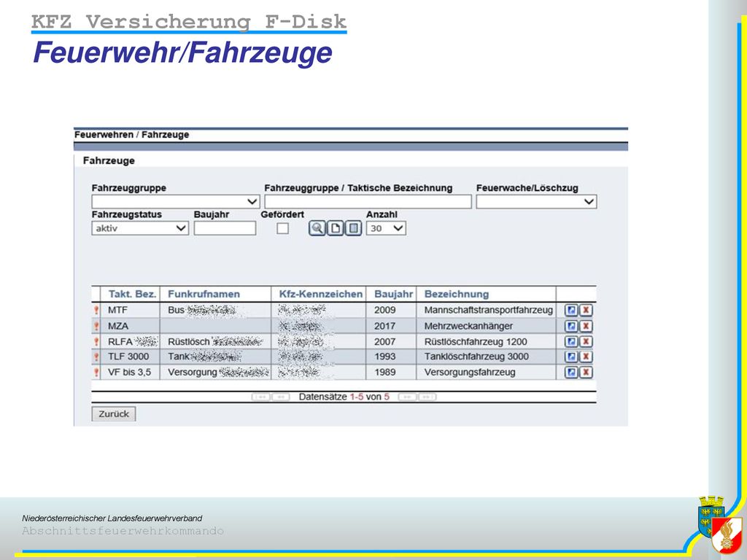
Task: Click the Feuerwehren / Fahrzeuge breadcrumb
Action: (131, 135)
